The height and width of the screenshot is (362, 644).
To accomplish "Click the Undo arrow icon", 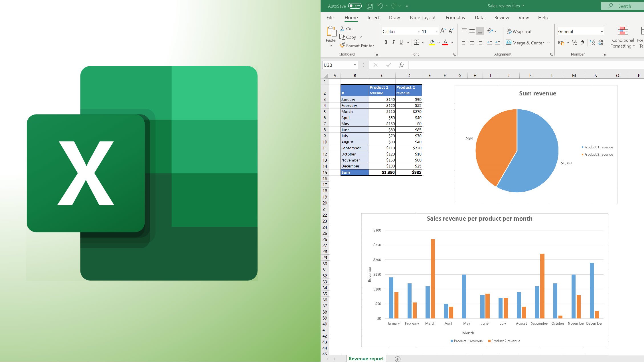I will [x=380, y=6].
